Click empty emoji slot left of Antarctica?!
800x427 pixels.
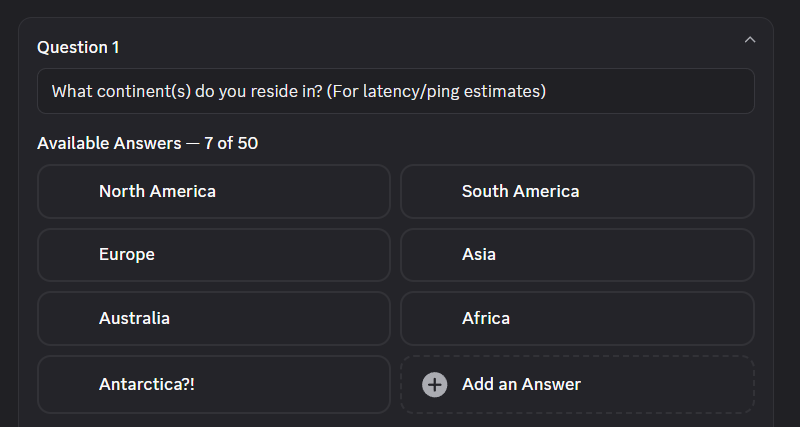click(70, 384)
